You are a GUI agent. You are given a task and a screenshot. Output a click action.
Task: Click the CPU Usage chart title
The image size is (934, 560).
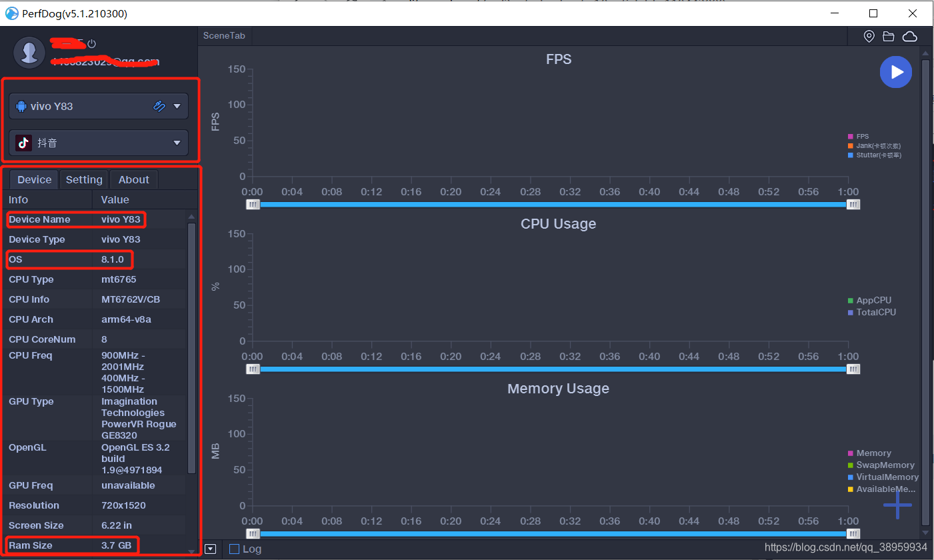click(x=559, y=223)
